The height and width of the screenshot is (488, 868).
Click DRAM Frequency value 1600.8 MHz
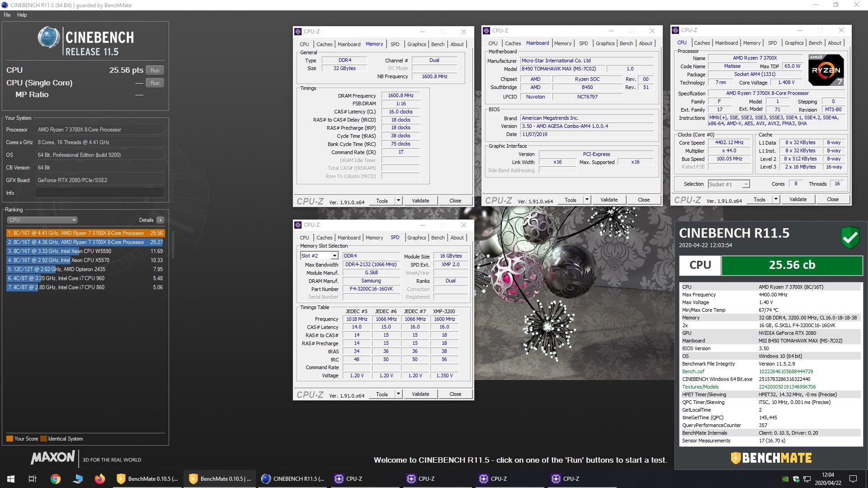click(401, 96)
